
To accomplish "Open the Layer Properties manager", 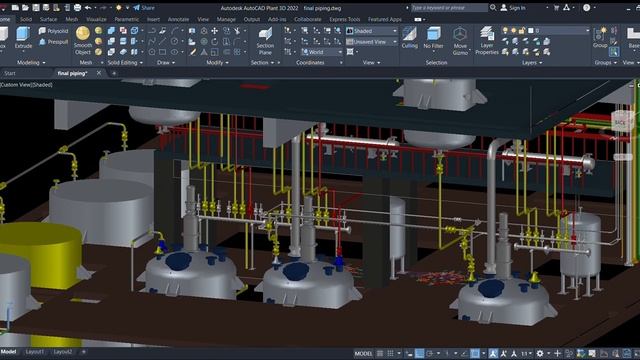I will [487, 40].
